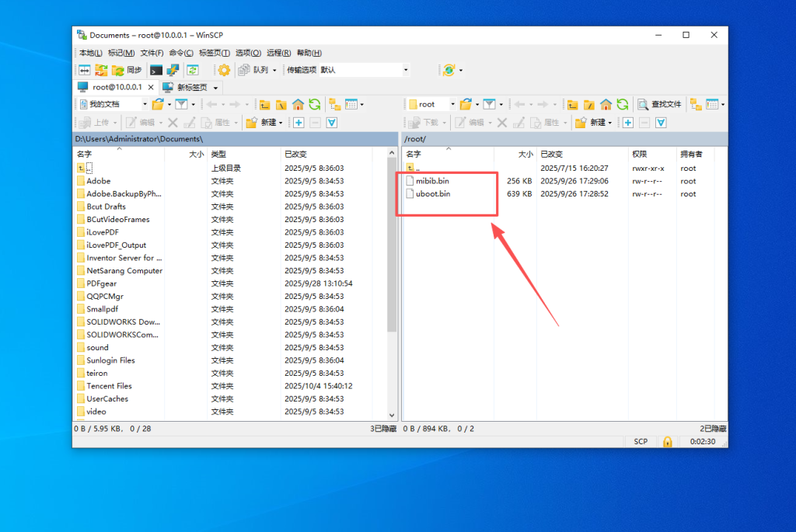Switch to the root@10.0.0.1 session tab

pos(117,87)
